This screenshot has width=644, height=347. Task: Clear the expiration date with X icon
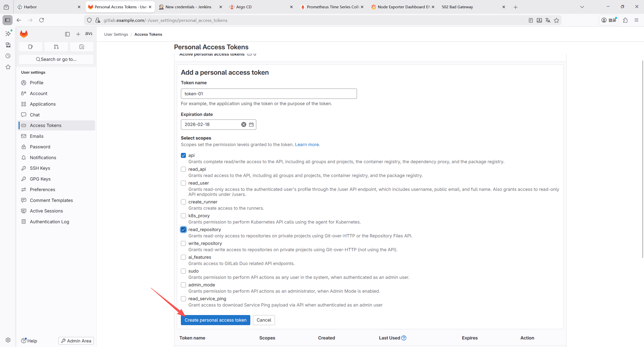click(x=244, y=124)
